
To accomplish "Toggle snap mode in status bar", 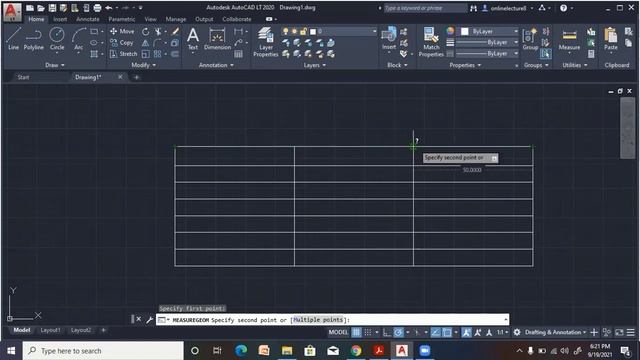I will (x=368, y=332).
